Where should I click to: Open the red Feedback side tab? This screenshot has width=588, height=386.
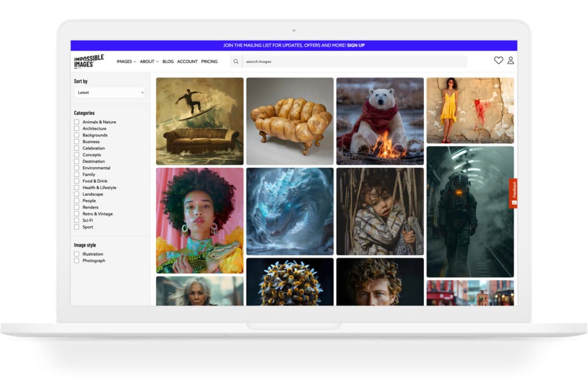[513, 193]
